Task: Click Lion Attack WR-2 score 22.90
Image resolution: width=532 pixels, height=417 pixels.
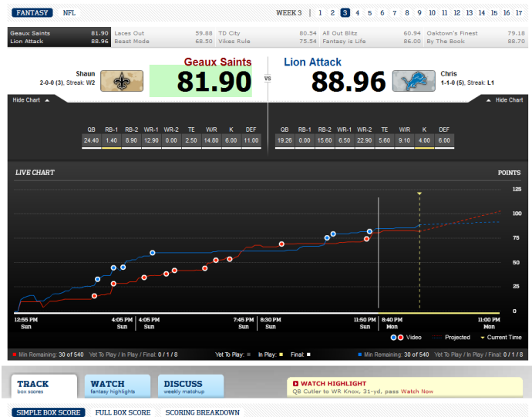Action: [365, 140]
